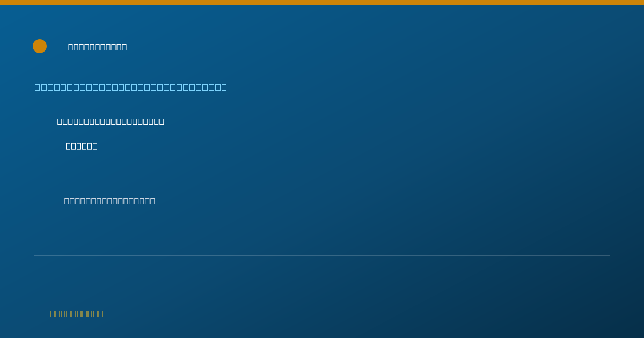Click the gray description line above the divider
The width and height of the screenshot is (644, 338).
click(x=109, y=201)
